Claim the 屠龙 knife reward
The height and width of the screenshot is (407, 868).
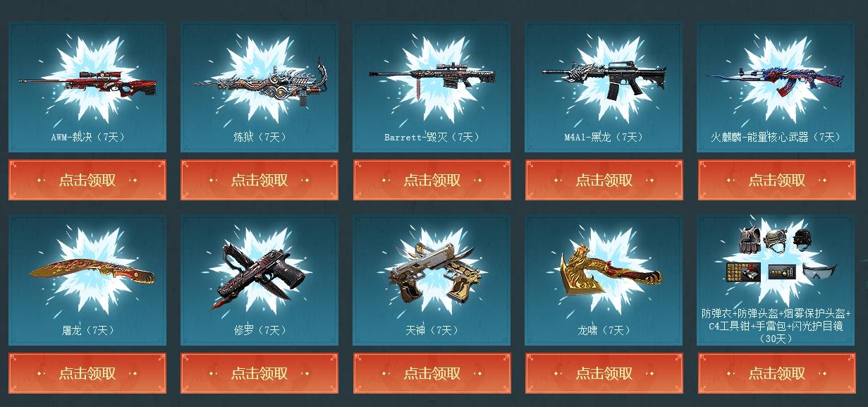(x=87, y=373)
